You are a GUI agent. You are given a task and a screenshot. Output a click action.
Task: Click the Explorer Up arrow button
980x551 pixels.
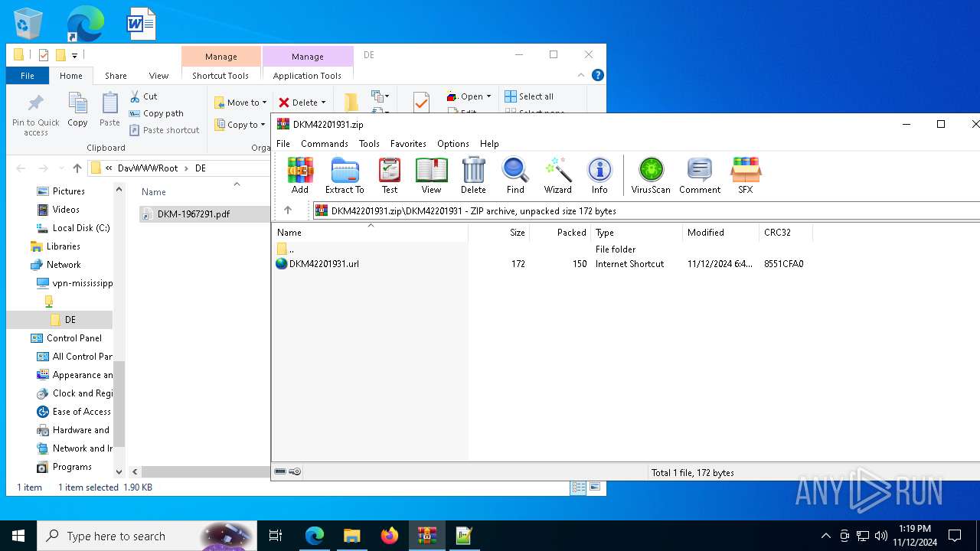point(77,168)
